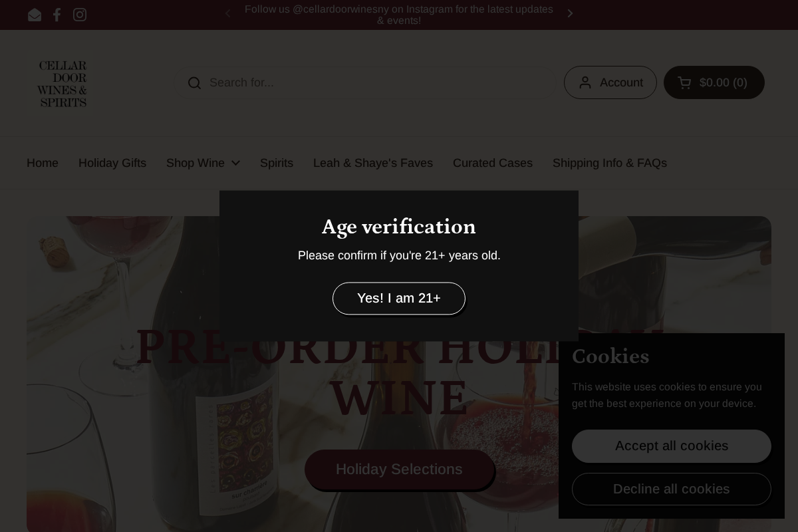Open Leah & Shaye's Faves page
This screenshot has width=798, height=532.
(373, 163)
